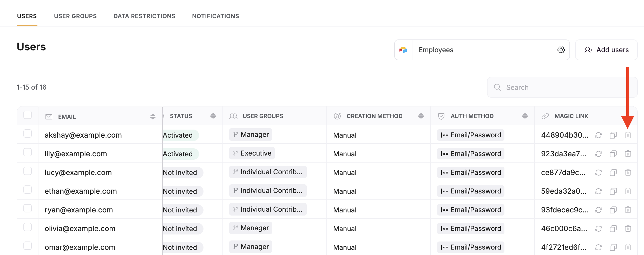Tick the omar@example.com checkbox
The width and height of the screenshot is (644, 255).
click(x=28, y=246)
